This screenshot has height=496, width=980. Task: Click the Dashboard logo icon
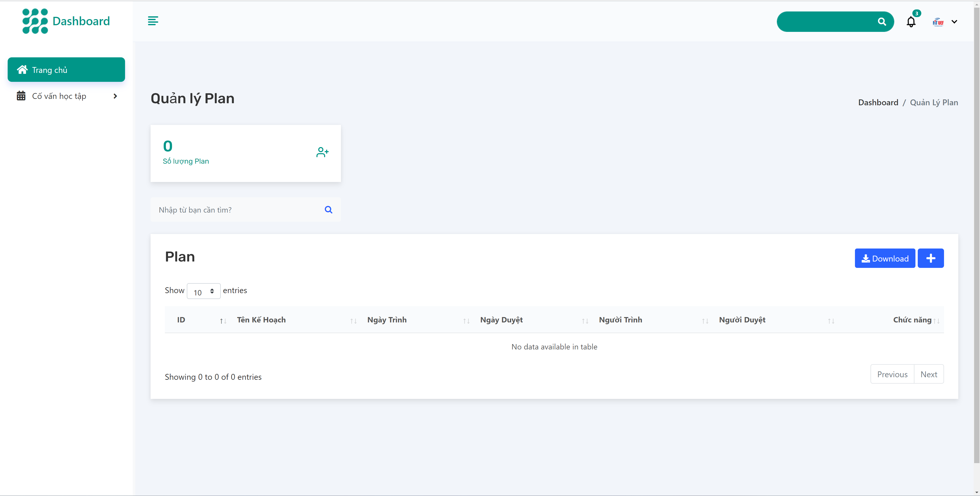pos(35,21)
